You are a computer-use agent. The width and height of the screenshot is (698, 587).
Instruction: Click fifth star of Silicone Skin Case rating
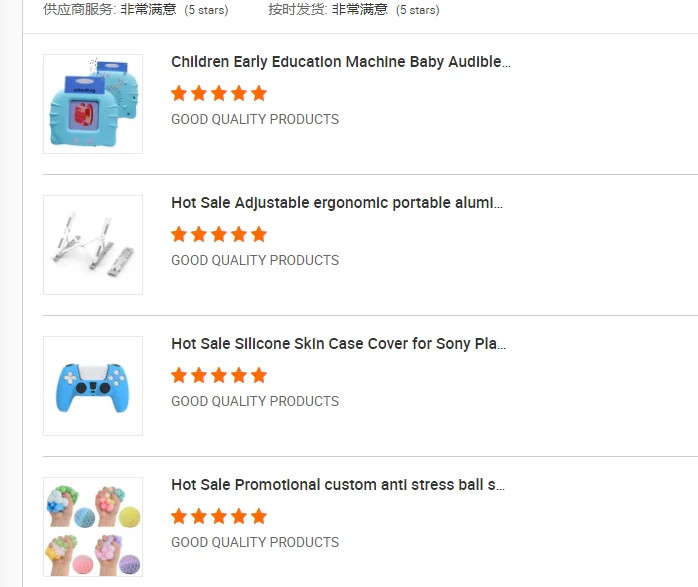click(259, 375)
